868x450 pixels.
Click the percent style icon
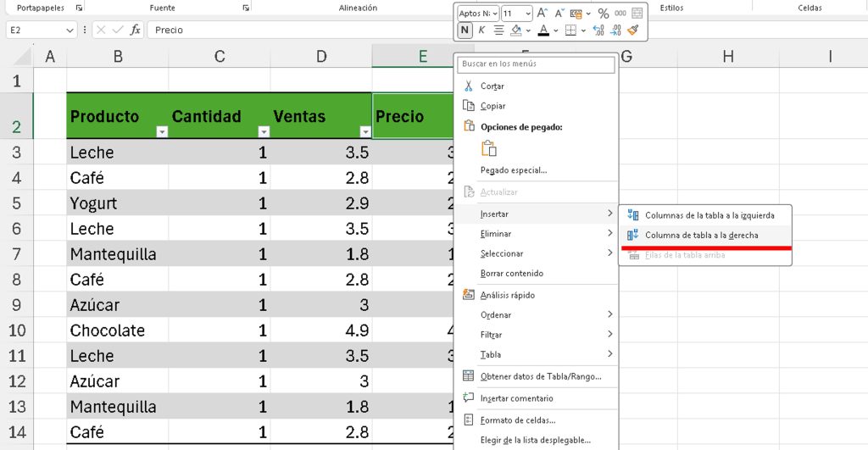[x=604, y=14]
